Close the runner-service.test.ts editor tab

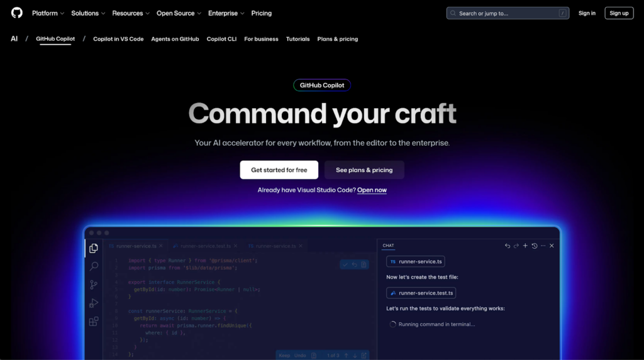[235, 246]
